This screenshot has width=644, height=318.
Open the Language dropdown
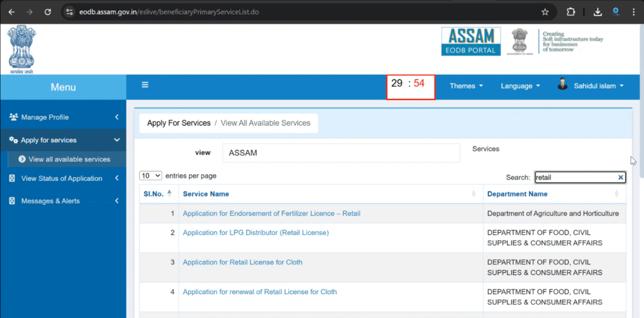point(520,86)
